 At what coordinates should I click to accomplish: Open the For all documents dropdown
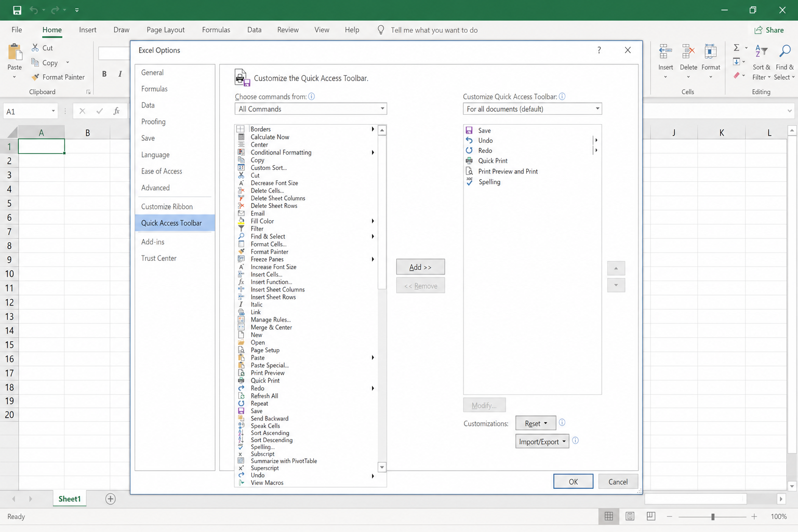tap(532, 109)
